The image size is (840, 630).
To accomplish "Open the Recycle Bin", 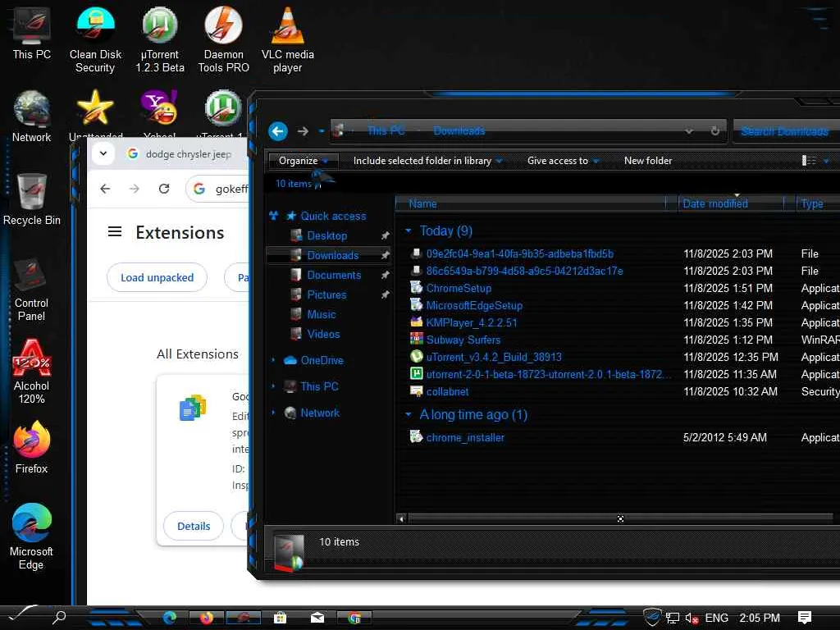I will click(32, 199).
